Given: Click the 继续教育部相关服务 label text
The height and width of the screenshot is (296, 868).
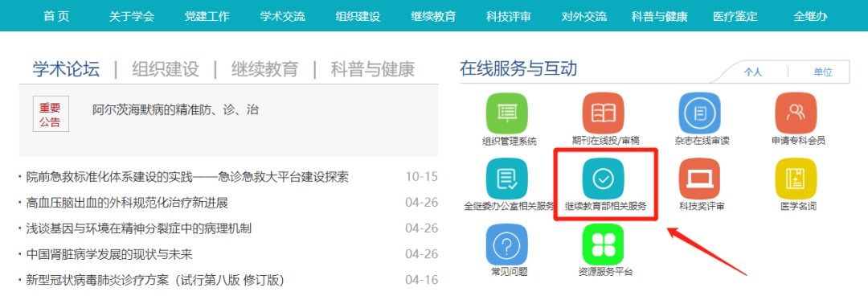Looking at the screenshot, I should pyautogui.click(x=605, y=207).
